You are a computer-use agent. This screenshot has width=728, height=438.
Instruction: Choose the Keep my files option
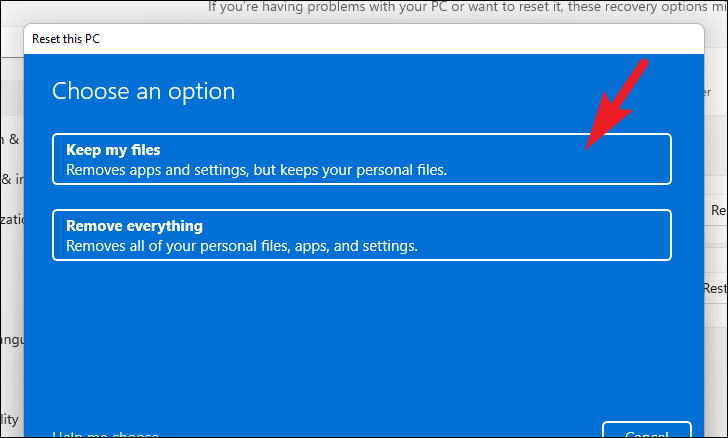[361, 159]
